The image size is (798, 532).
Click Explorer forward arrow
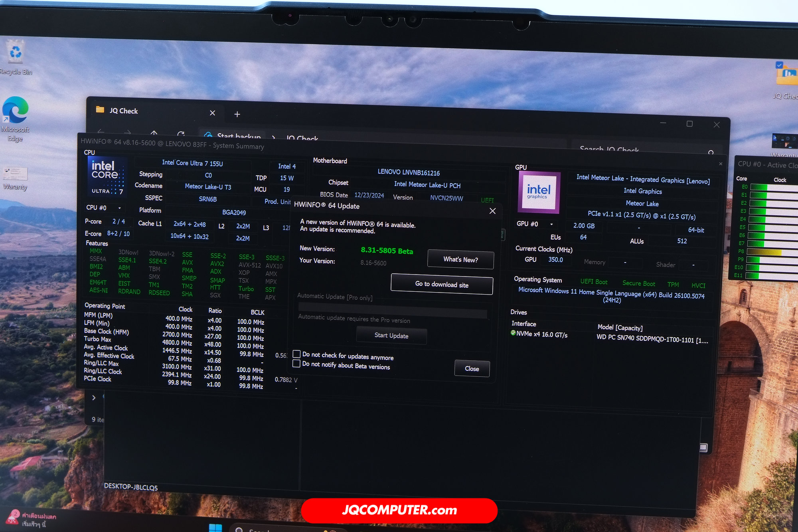click(127, 132)
